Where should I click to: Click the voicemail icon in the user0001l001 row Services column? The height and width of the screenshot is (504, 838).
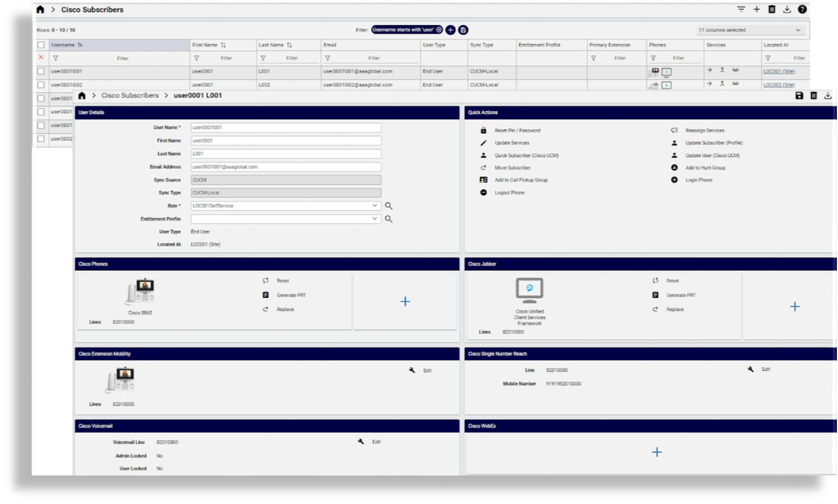(x=736, y=70)
